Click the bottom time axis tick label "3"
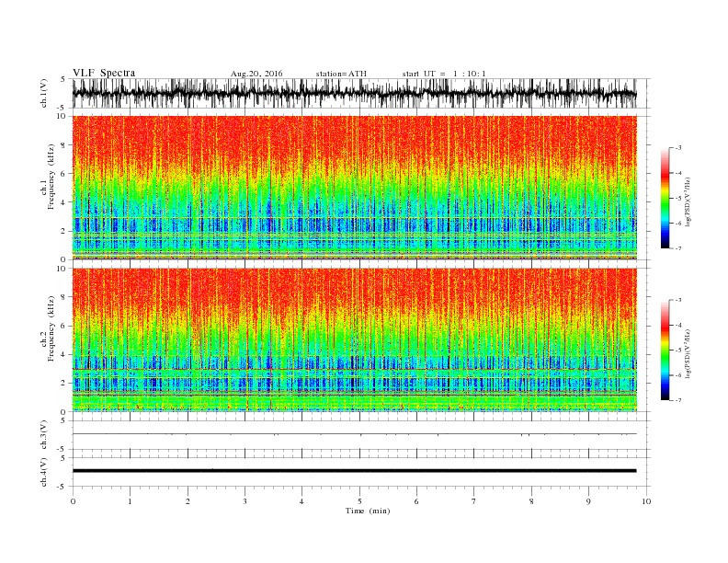This screenshot has width=728, height=563. (x=245, y=501)
